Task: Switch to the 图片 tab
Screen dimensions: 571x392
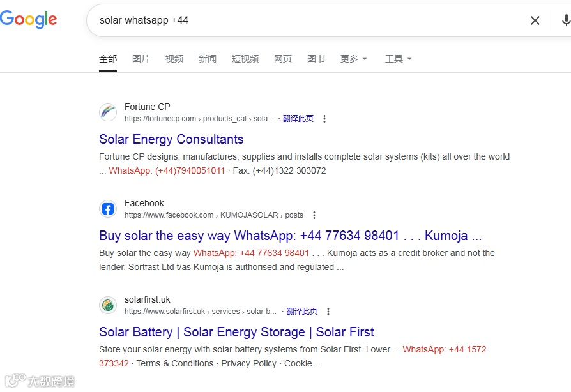Action: (x=141, y=59)
